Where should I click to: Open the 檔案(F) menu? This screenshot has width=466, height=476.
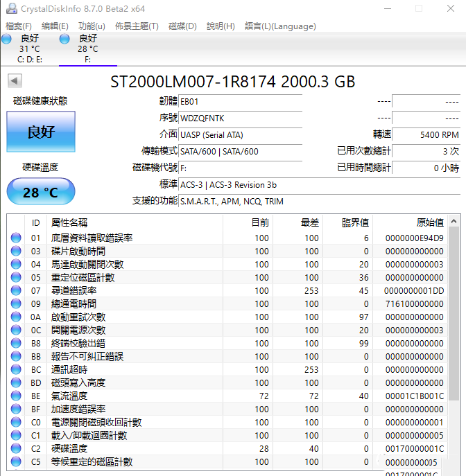(x=19, y=26)
